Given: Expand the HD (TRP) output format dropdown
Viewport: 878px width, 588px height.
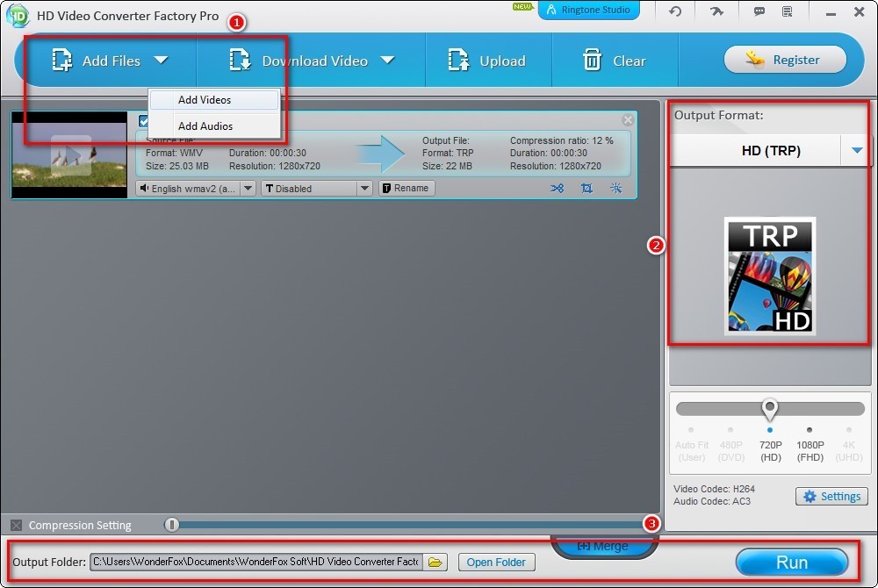Looking at the screenshot, I should tap(857, 150).
